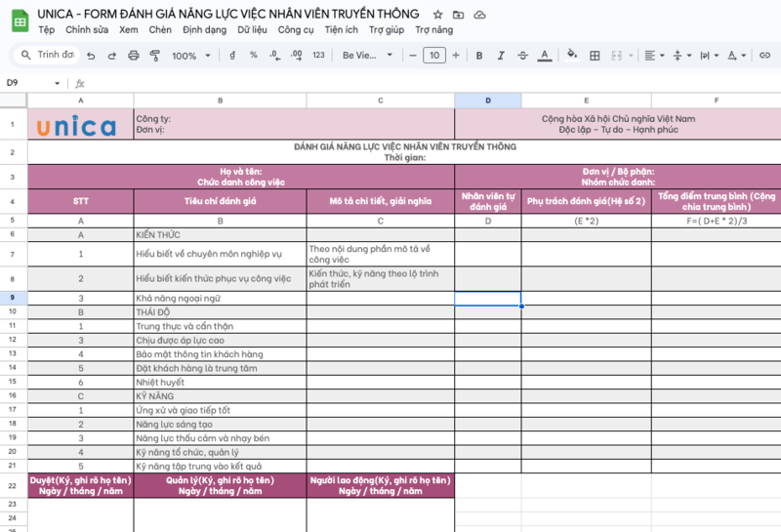Print the spreadsheet

tap(134, 56)
